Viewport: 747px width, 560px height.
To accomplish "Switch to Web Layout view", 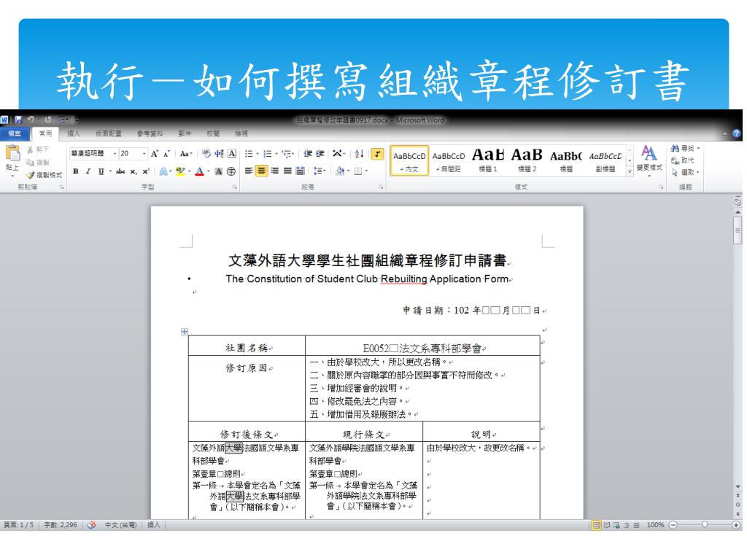I will (616, 525).
